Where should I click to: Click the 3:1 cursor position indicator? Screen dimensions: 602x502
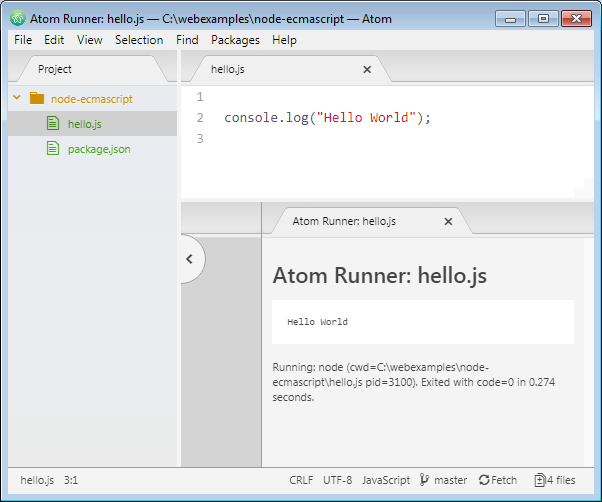click(x=71, y=480)
